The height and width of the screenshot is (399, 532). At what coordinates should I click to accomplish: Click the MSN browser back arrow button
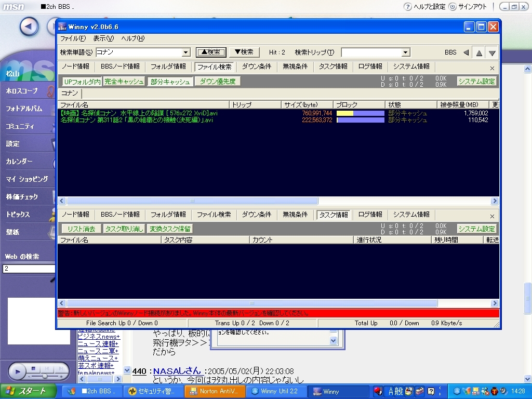29,26
